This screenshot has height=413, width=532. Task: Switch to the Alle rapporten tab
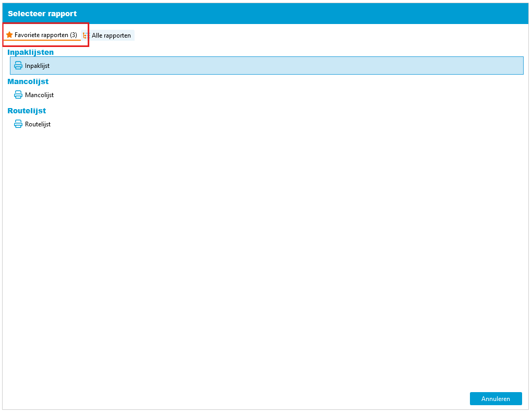(111, 35)
